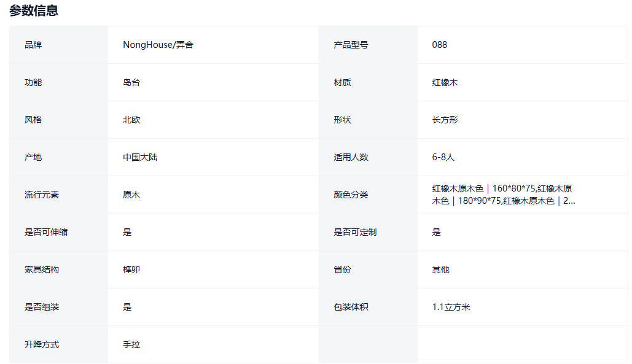Click the 家具结构 value 榫卯
Image resolution: width=632 pixels, height=364 pixels.
pyautogui.click(x=131, y=269)
